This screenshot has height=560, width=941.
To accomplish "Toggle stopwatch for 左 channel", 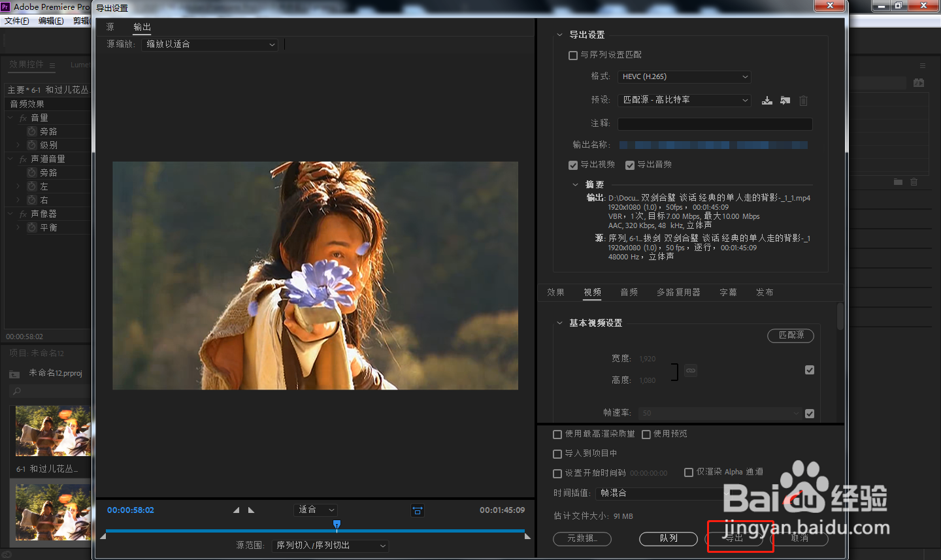I will point(31,186).
